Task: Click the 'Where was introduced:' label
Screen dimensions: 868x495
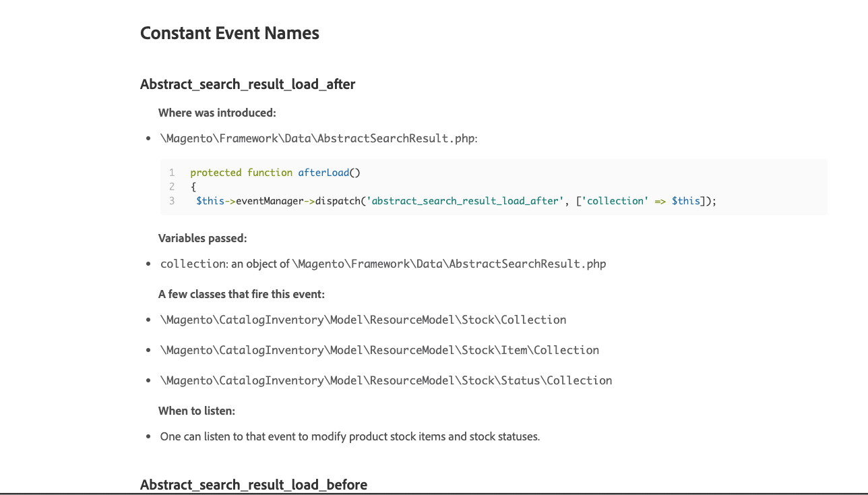Action: click(x=217, y=113)
